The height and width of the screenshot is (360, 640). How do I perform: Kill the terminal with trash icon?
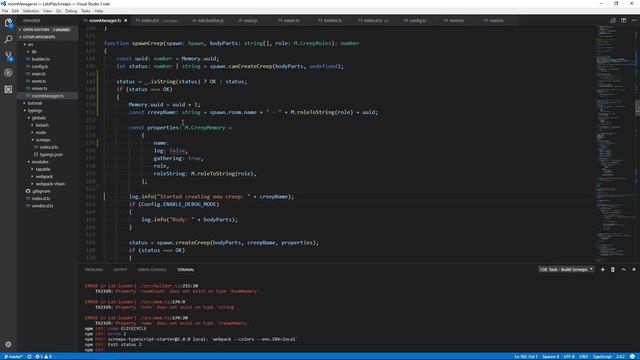[x=613, y=269]
